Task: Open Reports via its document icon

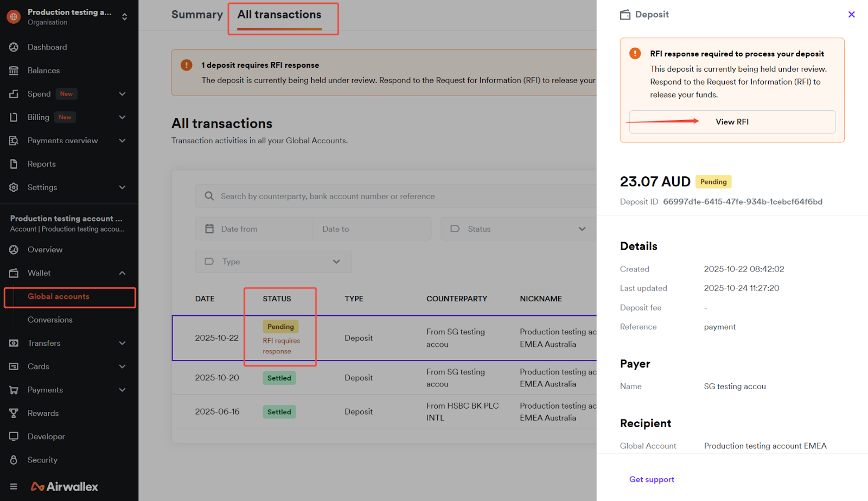Action: (14, 164)
